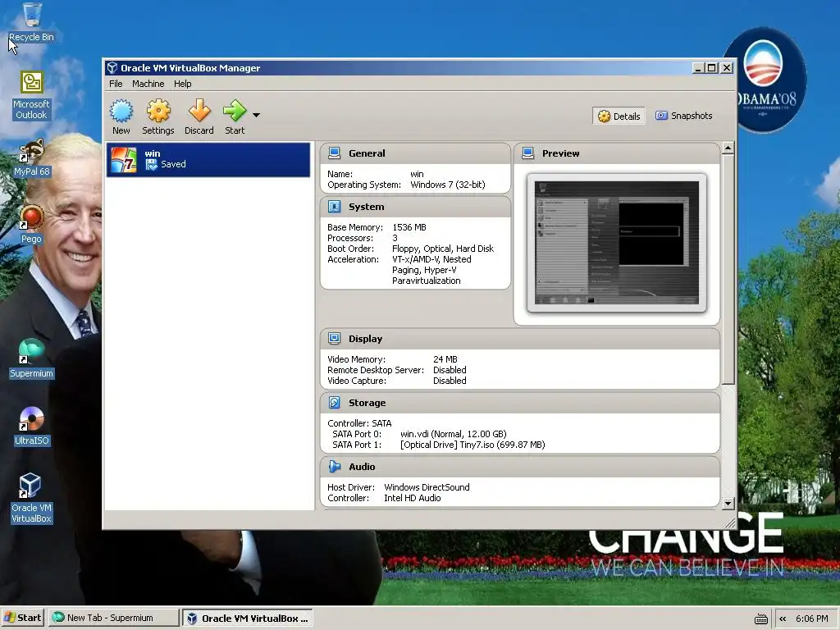840x630 pixels.
Task: Click the Windows 7 icon of win VM
Action: tap(124, 160)
